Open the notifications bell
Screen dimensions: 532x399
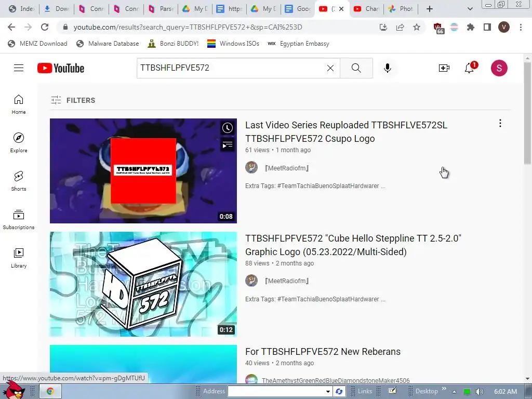point(470,68)
